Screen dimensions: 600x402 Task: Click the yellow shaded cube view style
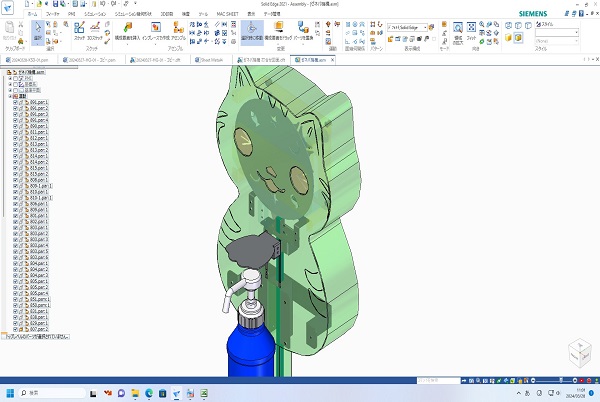(x=509, y=37)
